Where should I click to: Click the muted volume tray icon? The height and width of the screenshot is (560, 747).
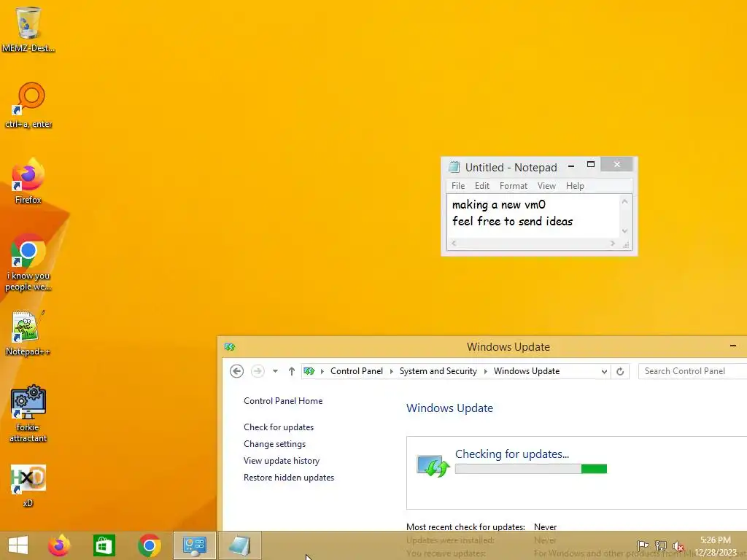(678, 546)
